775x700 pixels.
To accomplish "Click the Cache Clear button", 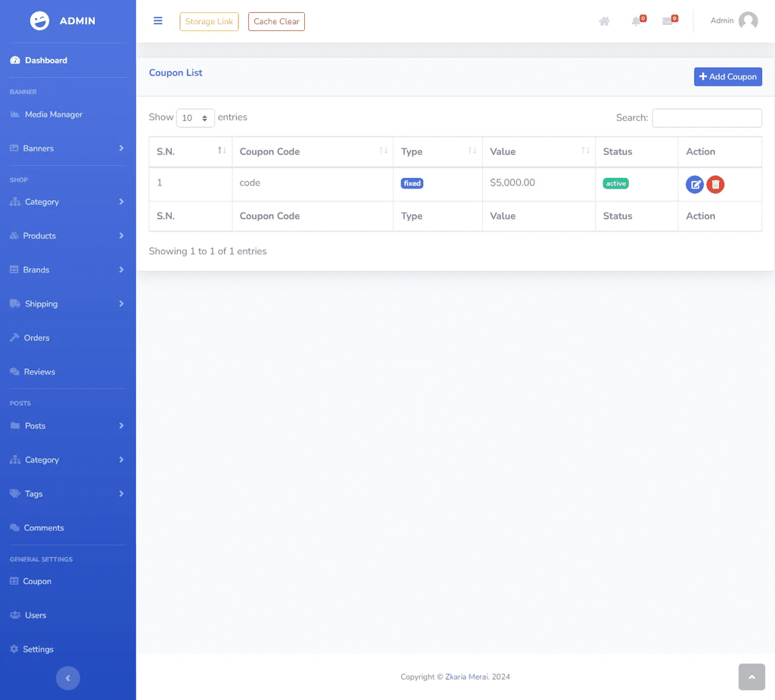I will pos(276,21).
